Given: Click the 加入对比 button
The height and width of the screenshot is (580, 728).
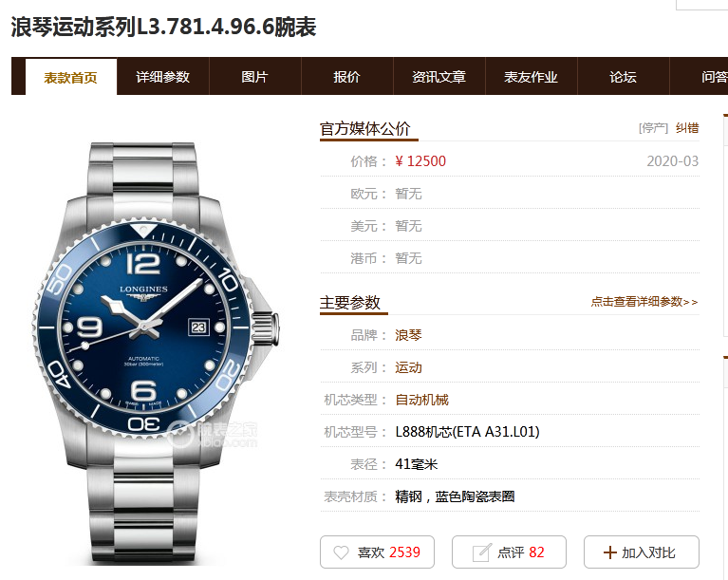Looking at the screenshot, I should (x=642, y=552).
